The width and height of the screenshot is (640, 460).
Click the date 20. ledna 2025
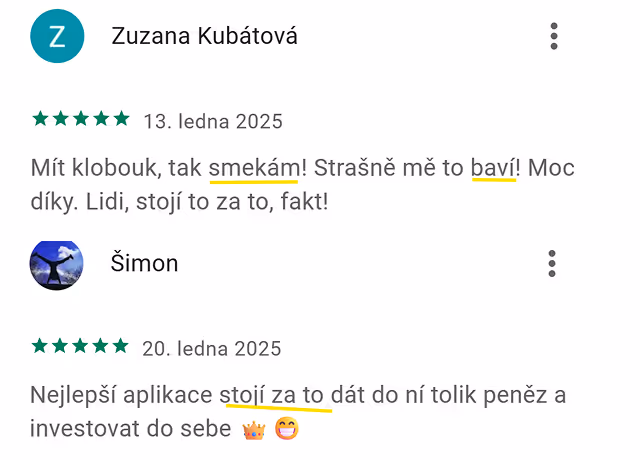pyautogui.click(x=211, y=349)
